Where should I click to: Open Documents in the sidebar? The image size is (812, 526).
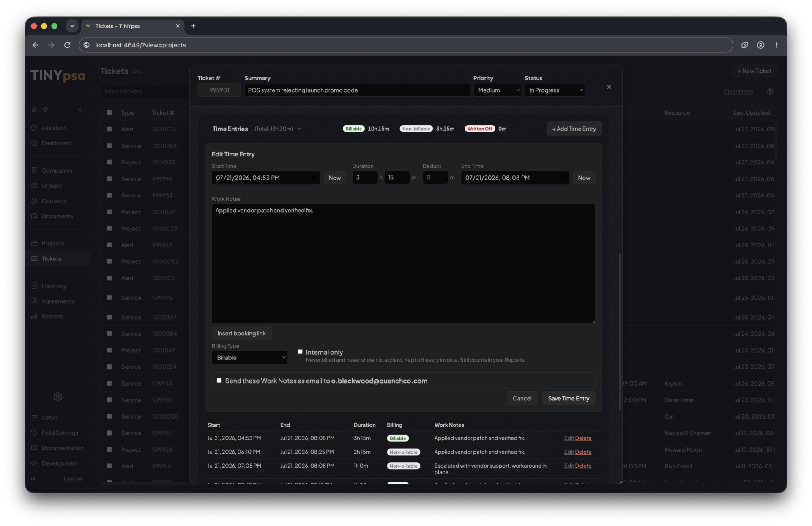pos(57,216)
